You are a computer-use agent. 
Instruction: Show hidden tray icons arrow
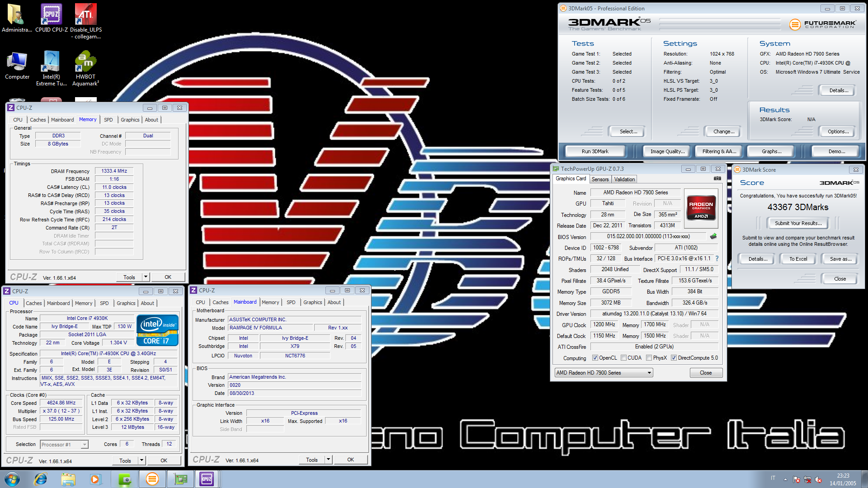pyautogui.click(x=785, y=479)
